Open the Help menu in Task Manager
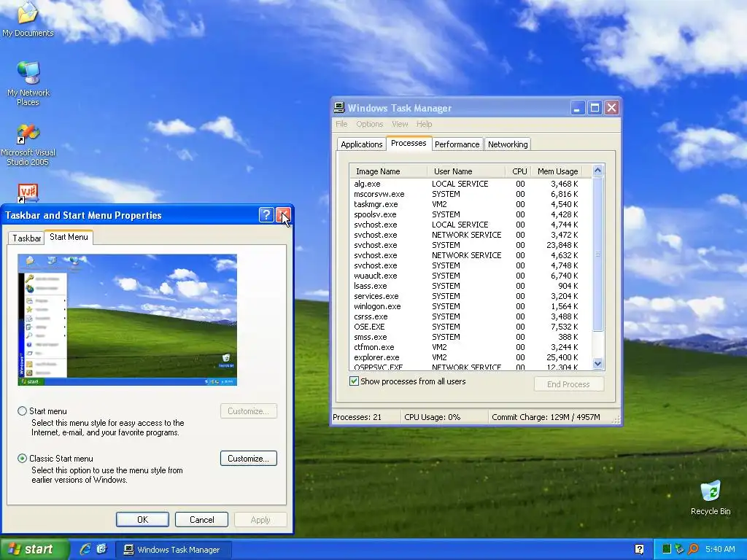747x560 pixels. click(x=424, y=124)
